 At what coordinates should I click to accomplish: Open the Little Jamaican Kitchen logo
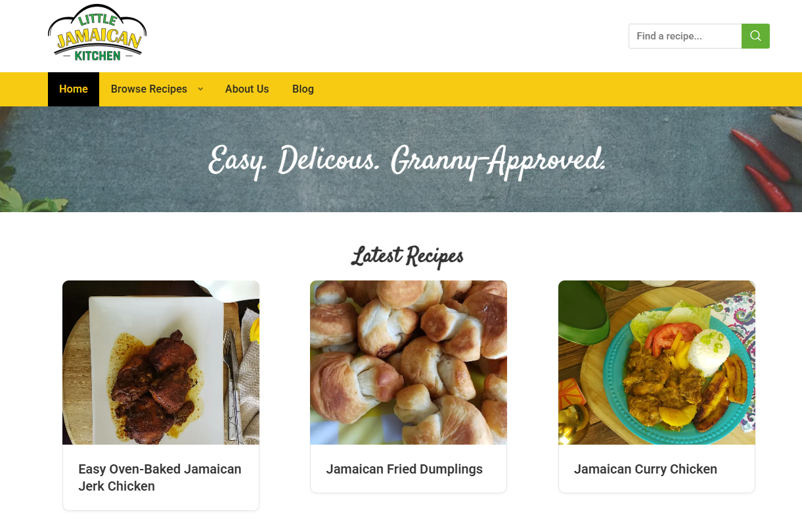click(97, 34)
